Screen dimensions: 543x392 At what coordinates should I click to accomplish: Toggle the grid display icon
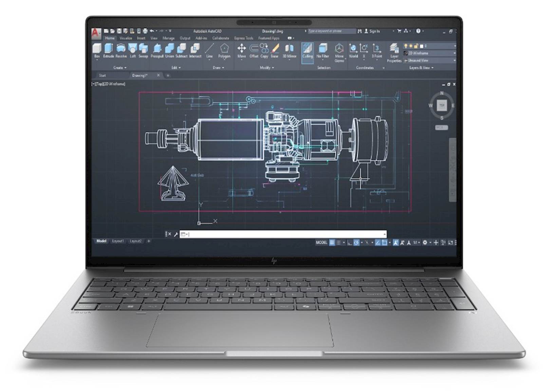pos(332,242)
